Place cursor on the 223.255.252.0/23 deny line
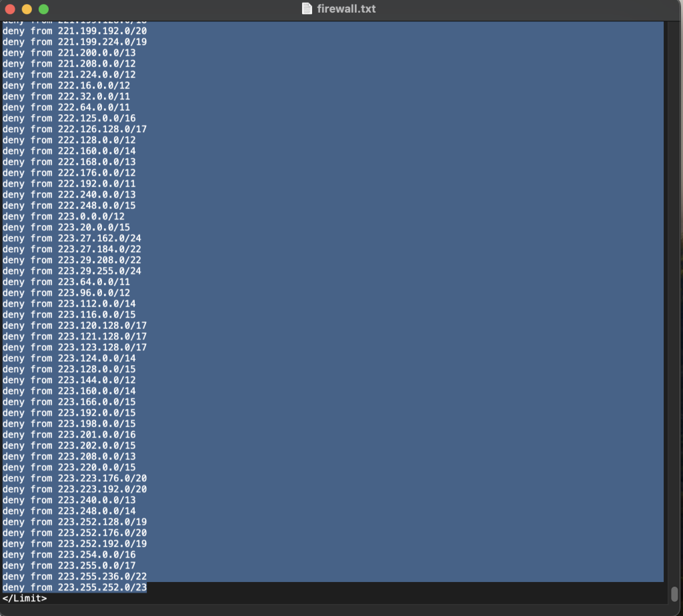Screen dimensions: 683x616 click(x=74, y=587)
